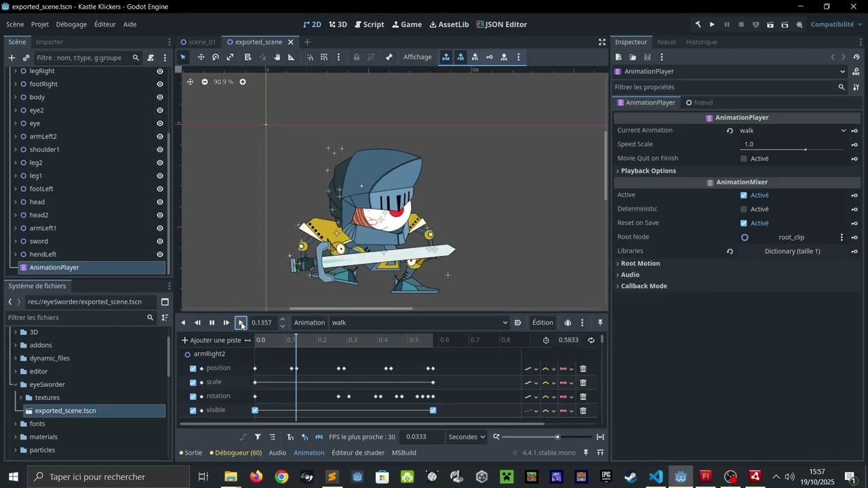Activate the Pan hand tool
Viewport: 868px width, 488px height.
point(277,58)
